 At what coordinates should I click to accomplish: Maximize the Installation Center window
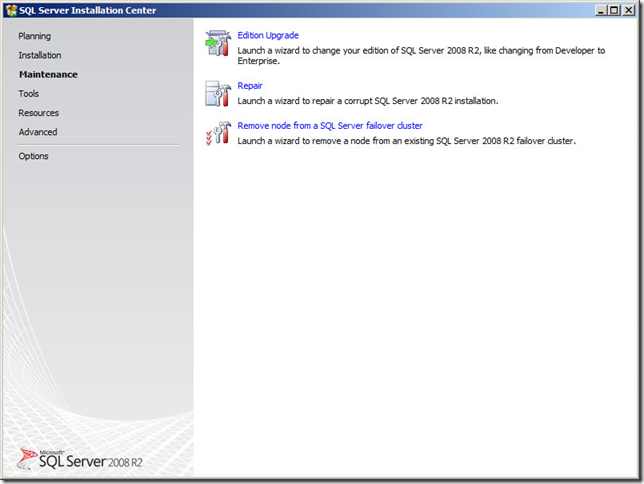(x=613, y=10)
